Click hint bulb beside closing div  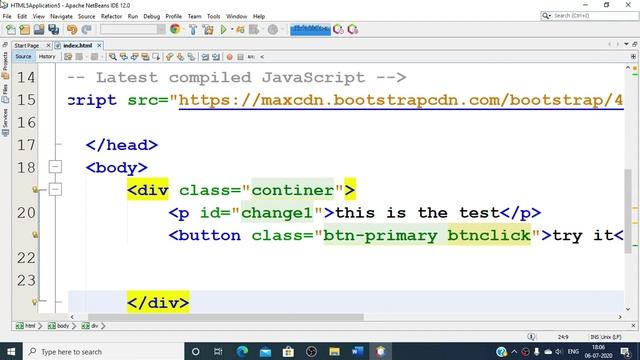(x=35, y=302)
